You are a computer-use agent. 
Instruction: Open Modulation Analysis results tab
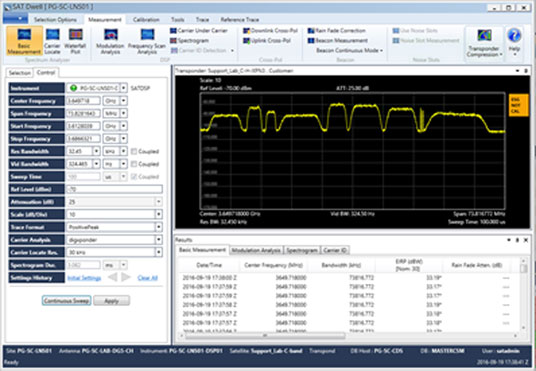pyautogui.click(x=256, y=250)
